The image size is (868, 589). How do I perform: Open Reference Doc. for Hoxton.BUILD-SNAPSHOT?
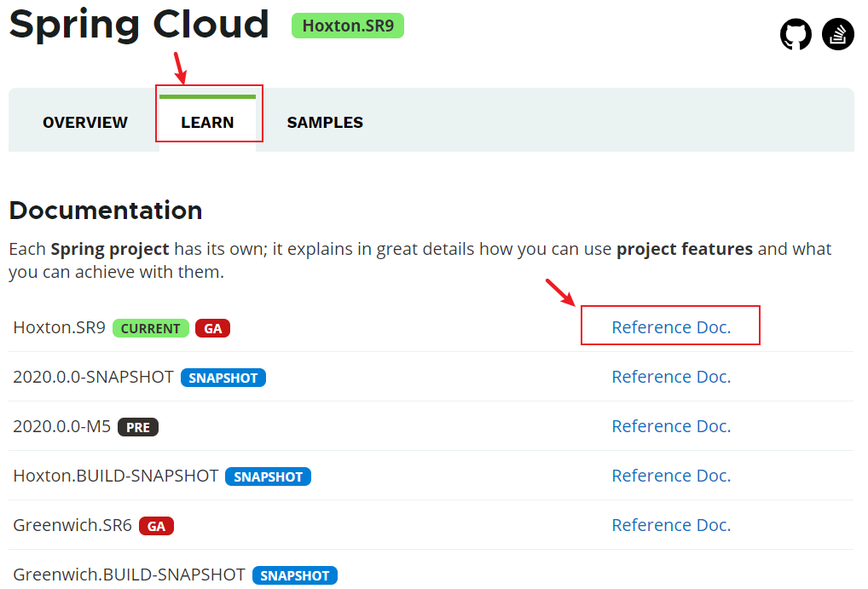click(671, 476)
